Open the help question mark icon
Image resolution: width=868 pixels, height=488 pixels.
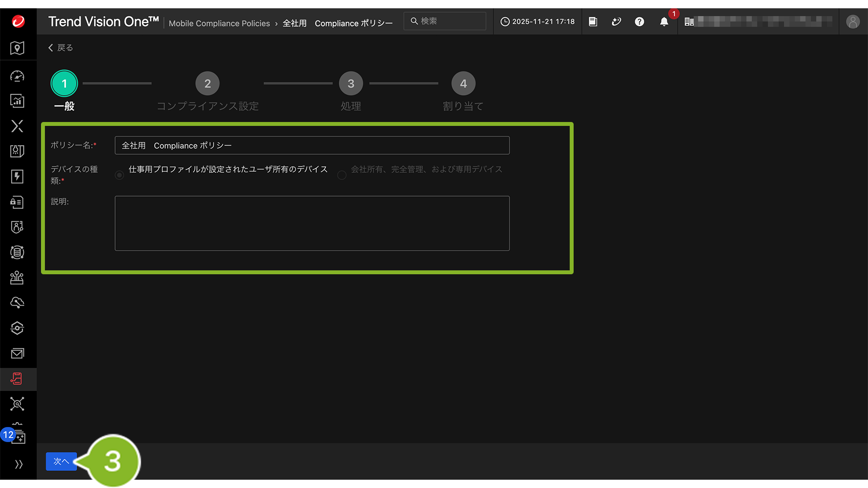click(x=639, y=21)
